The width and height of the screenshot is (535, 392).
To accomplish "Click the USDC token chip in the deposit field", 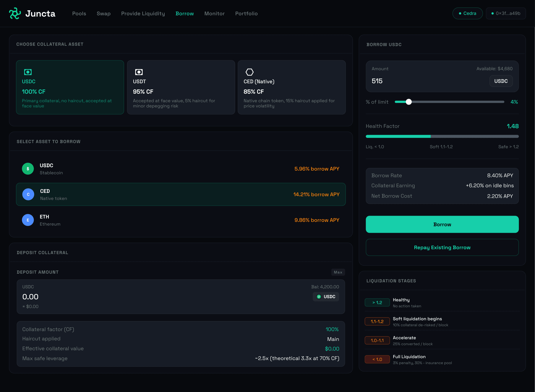I will click(326, 297).
